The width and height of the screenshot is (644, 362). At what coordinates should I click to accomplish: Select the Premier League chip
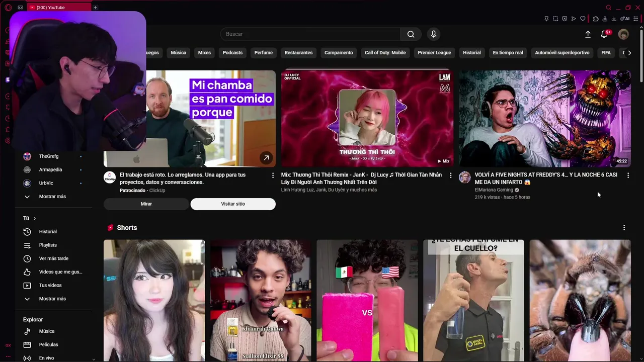coord(434,53)
